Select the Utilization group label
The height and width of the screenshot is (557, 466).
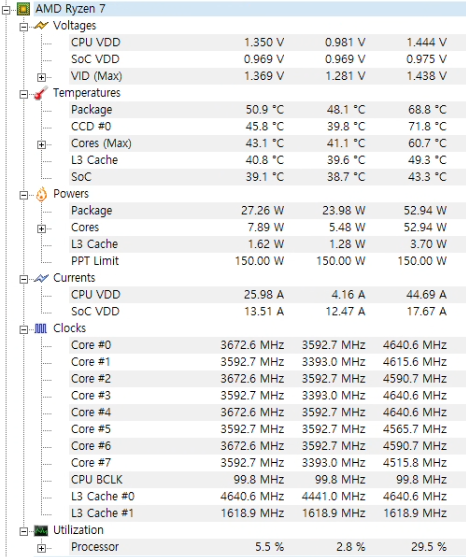tap(78, 530)
